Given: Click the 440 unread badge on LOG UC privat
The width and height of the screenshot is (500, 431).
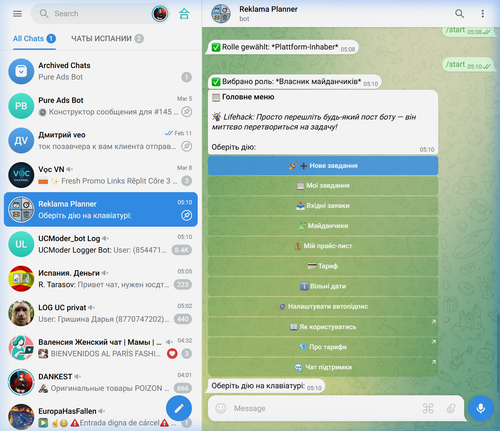Looking at the screenshot, I should [x=183, y=319].
